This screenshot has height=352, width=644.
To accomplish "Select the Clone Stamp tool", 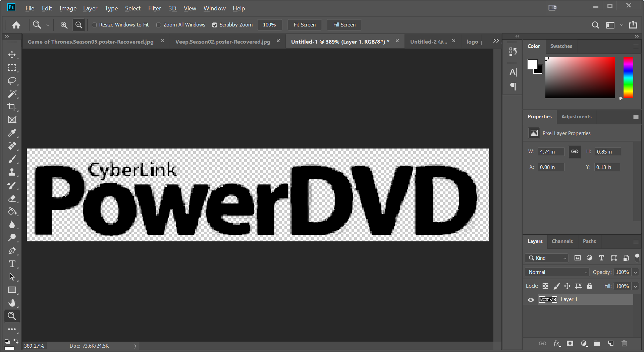I will [12, 172].
